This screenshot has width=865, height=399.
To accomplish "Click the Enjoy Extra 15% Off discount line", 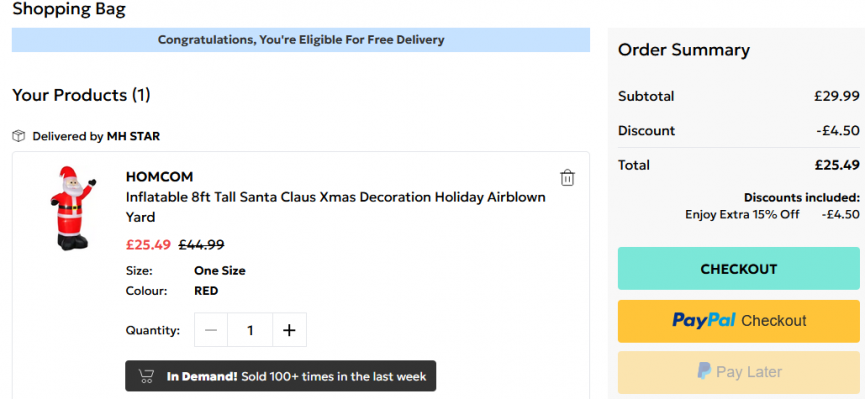I will coord(772,214).
